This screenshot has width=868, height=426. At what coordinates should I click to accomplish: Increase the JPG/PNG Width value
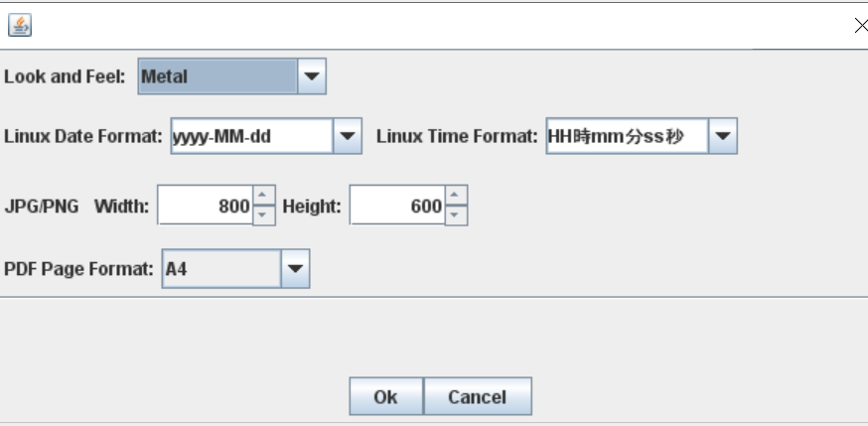coord(263,195)
